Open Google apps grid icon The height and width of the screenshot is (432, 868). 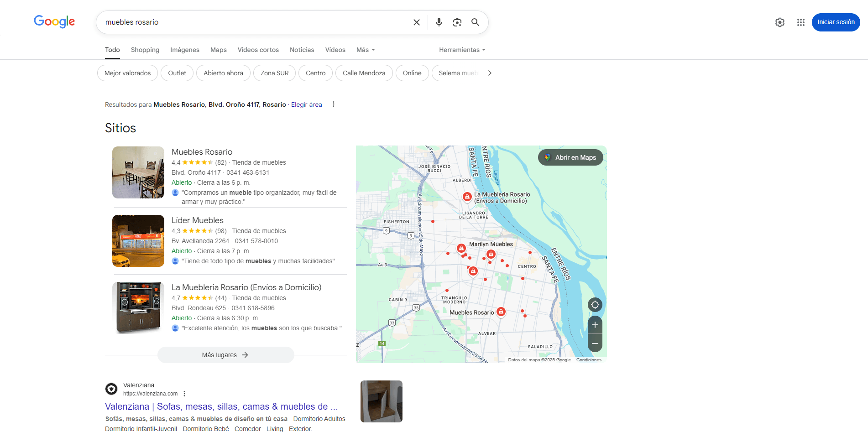800,22
